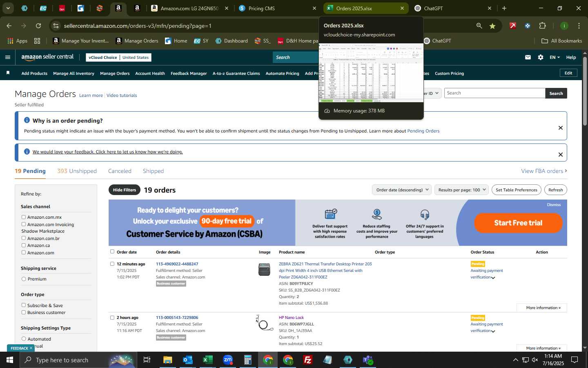The height and width of the screenshot is (368, 588).
Task: Open Zoom from the taskbar
Action: pyautogui.click(x=227, y=360)
